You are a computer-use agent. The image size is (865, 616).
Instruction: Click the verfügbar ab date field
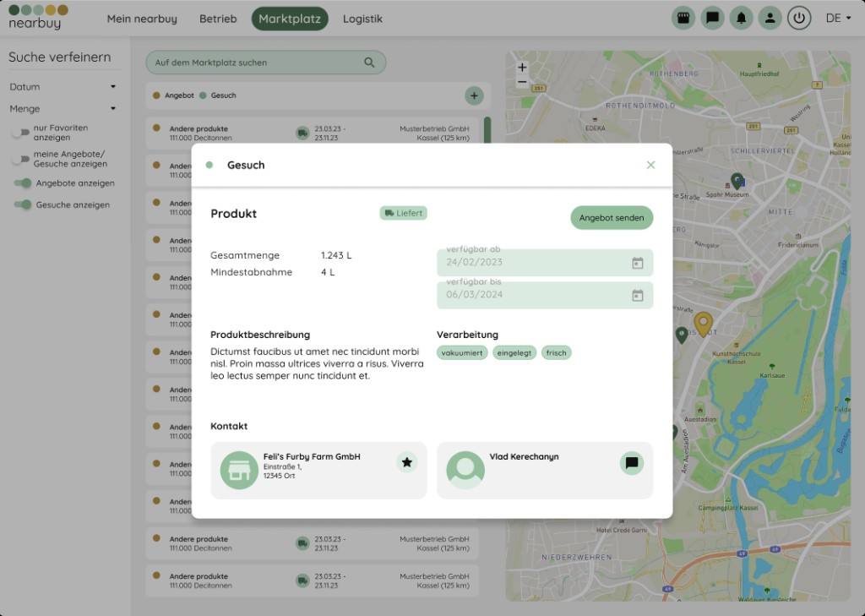click(545, 262)
